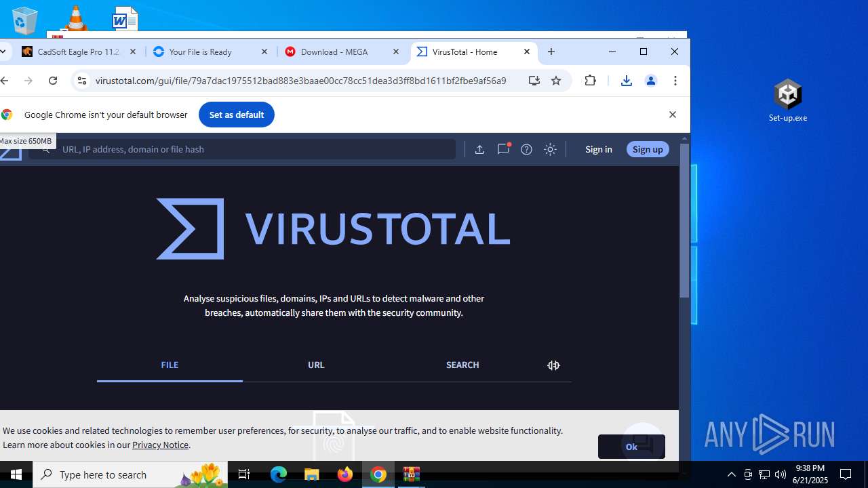
Task: Select the Word document desktop icon
Action: (125, 18)
